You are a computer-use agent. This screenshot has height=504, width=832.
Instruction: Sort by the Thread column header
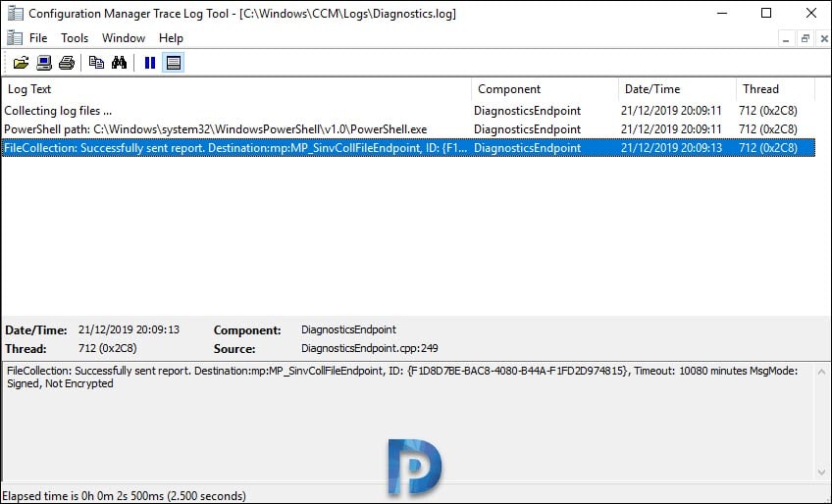tap(775, 89)
